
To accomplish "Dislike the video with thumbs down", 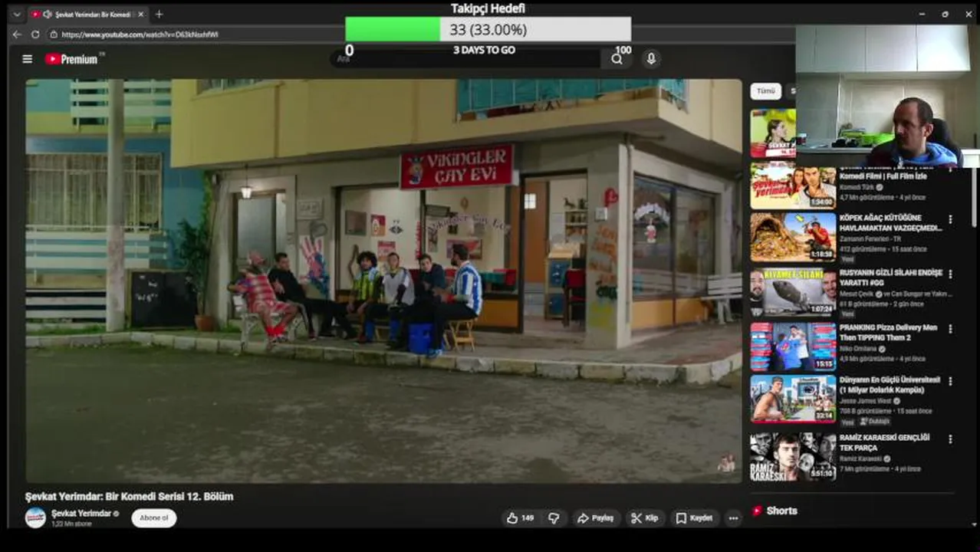I will coord(554,518).
